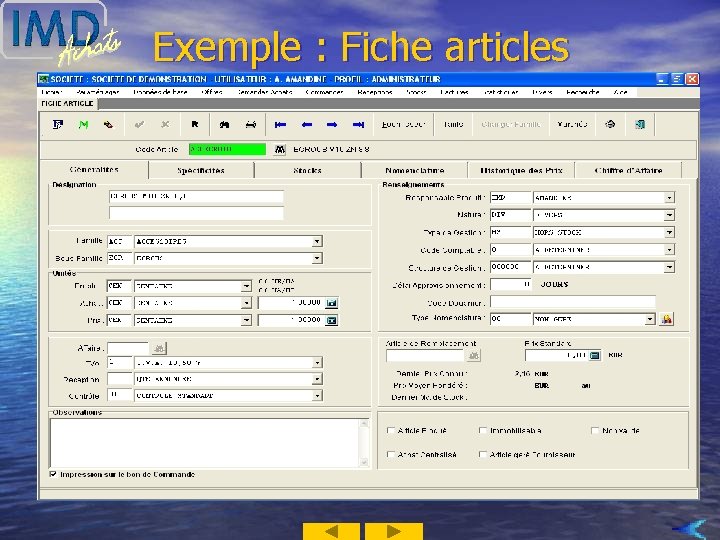720x540 pixels.
Task: Switch to the Stocks tab
Action: click(x=307, y=170)
